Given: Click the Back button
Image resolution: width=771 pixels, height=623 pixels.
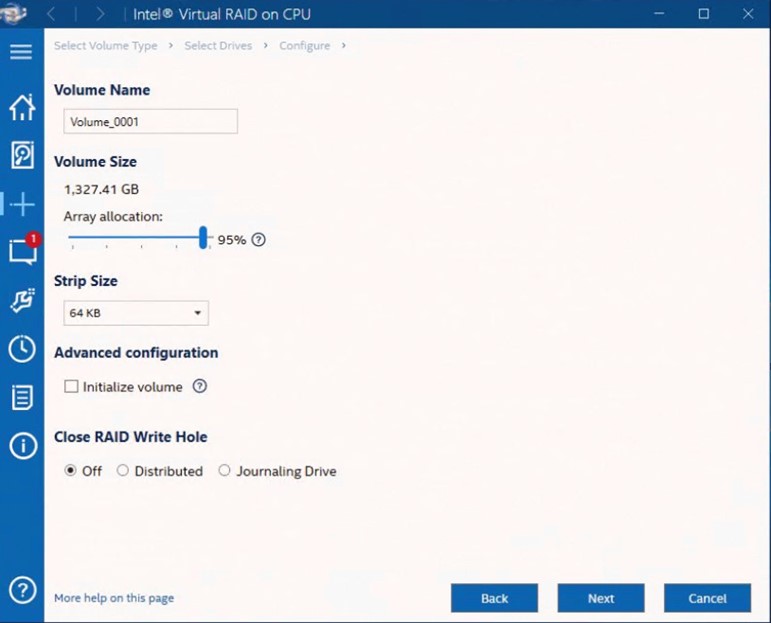Looking at the screenshot, I should pos(494,598).
